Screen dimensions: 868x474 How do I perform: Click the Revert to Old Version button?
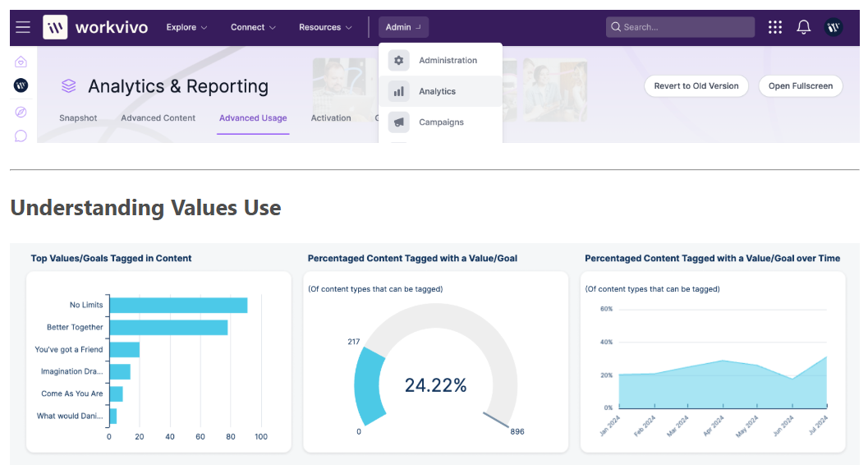pyautogui.click(x=696, y=85)
